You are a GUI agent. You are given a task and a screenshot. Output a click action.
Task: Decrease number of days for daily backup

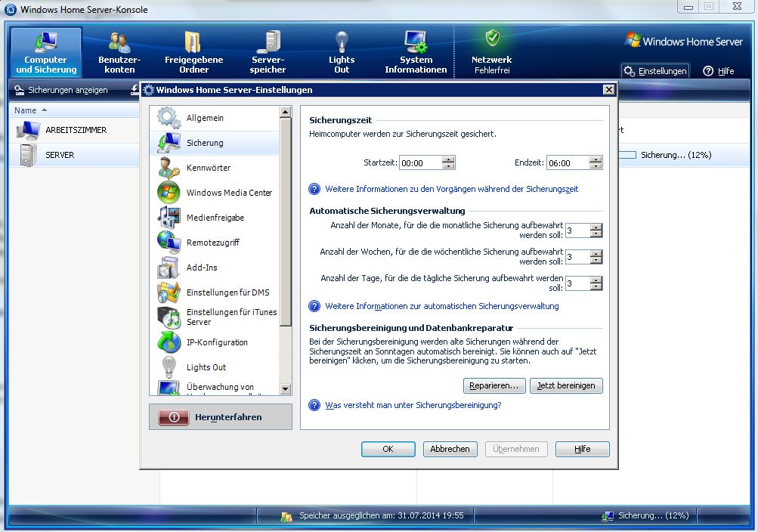tap(596, 287)
